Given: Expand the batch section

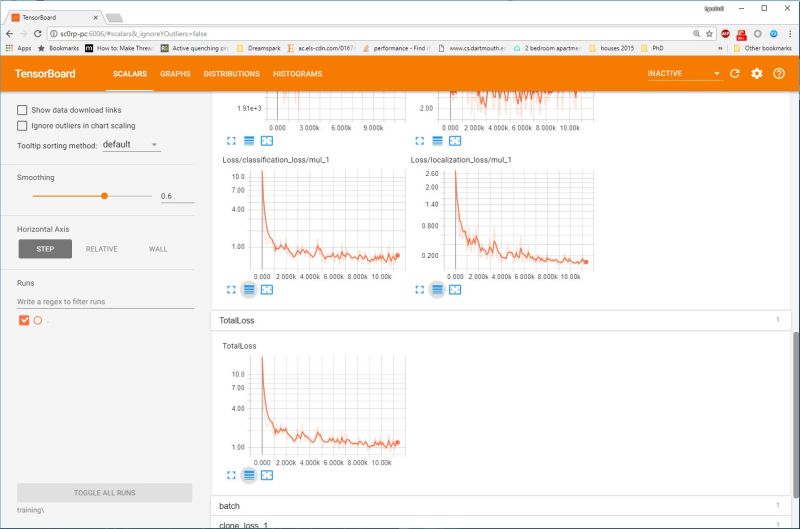Looking at the screenshot, I should click(501, 506).
